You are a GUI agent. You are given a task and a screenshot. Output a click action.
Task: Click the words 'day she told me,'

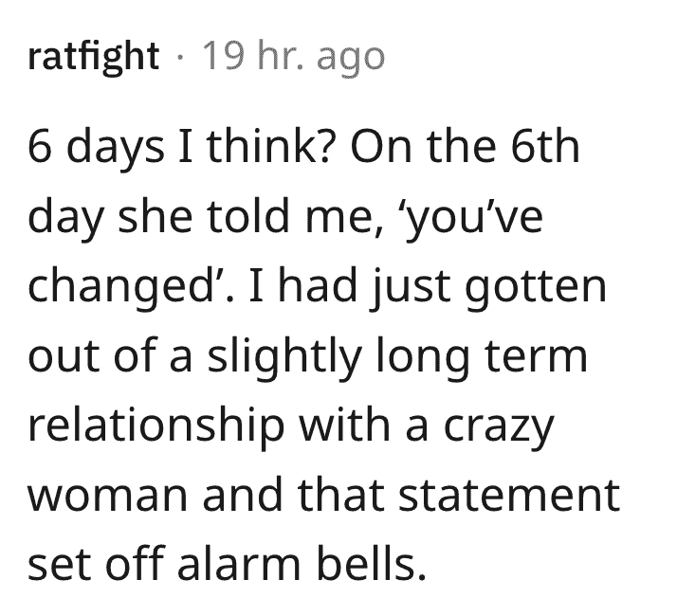pyautogui.click(x=206, y=219)
